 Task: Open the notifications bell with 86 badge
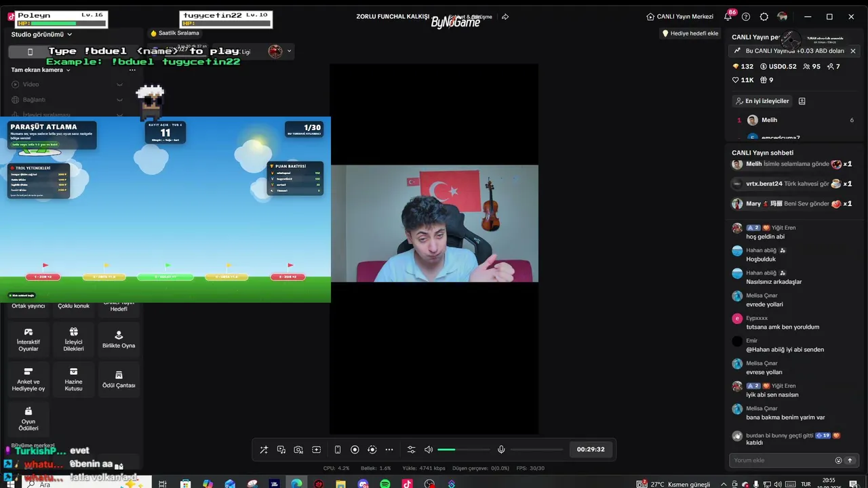(728, 16)
